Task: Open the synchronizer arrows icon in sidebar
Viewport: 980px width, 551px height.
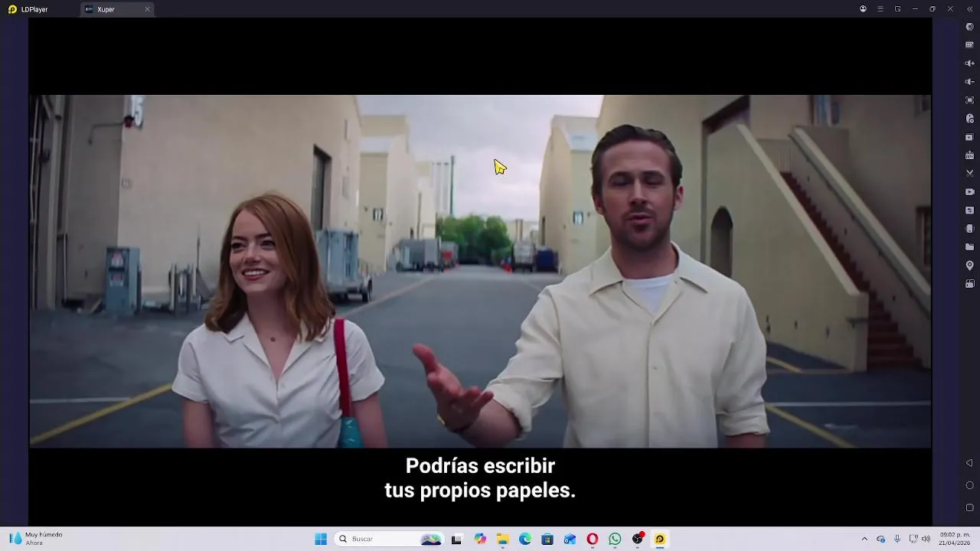Action: pyautogui.click(x=969, y=210)
